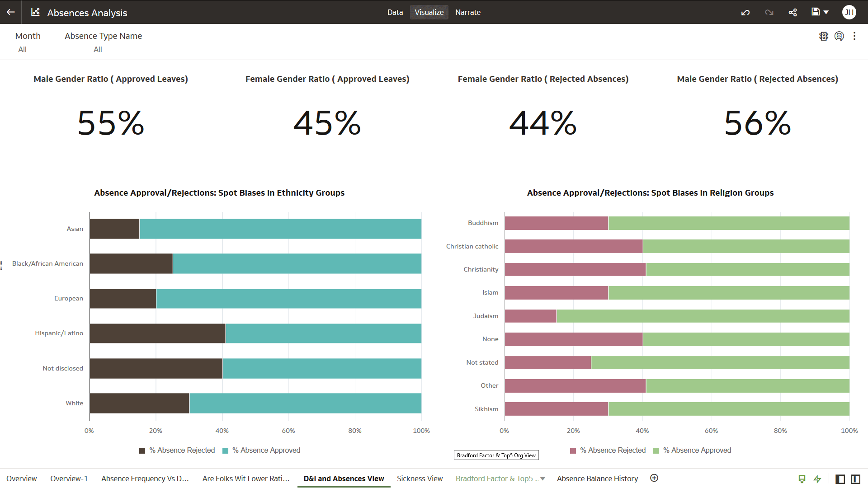Click the Redo icon in the top toolbar
The image size is (868, 488).
[x=769, y=12]
